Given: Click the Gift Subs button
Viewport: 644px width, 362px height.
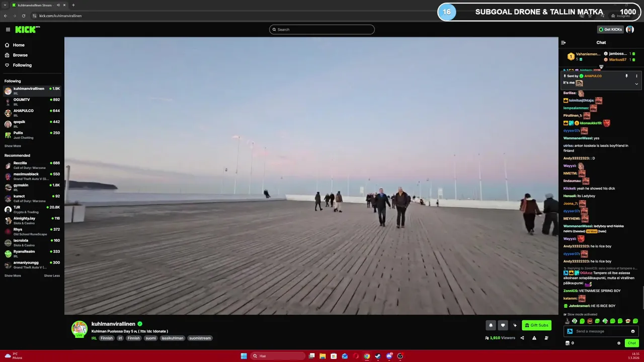Looking at the screenshot, I should coord(536,325).
